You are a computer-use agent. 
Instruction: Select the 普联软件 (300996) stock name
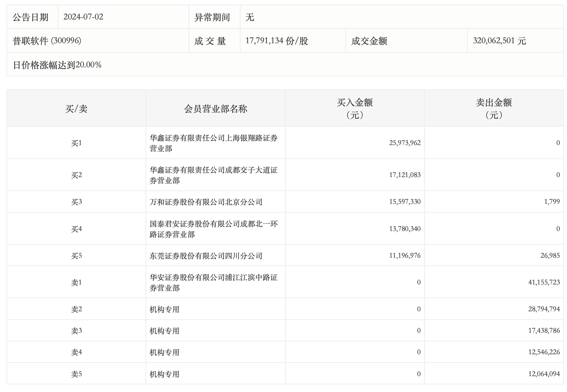pyautogui.click(x=47, y=41)
